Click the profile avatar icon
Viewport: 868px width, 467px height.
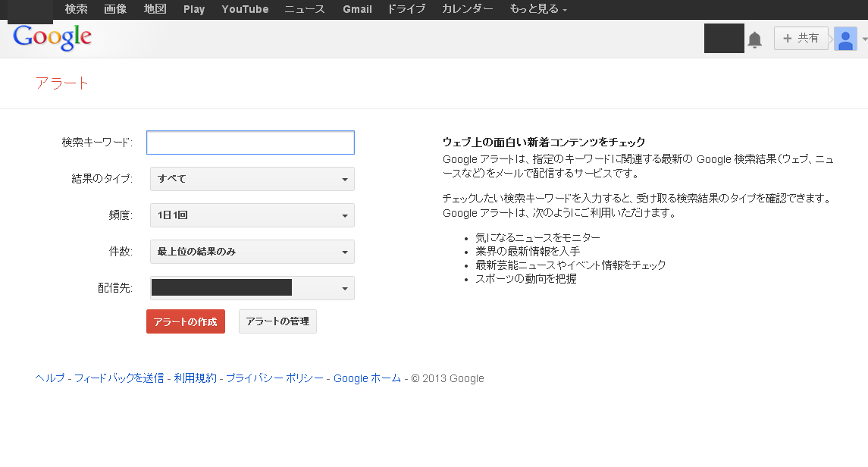pos(845,39)
